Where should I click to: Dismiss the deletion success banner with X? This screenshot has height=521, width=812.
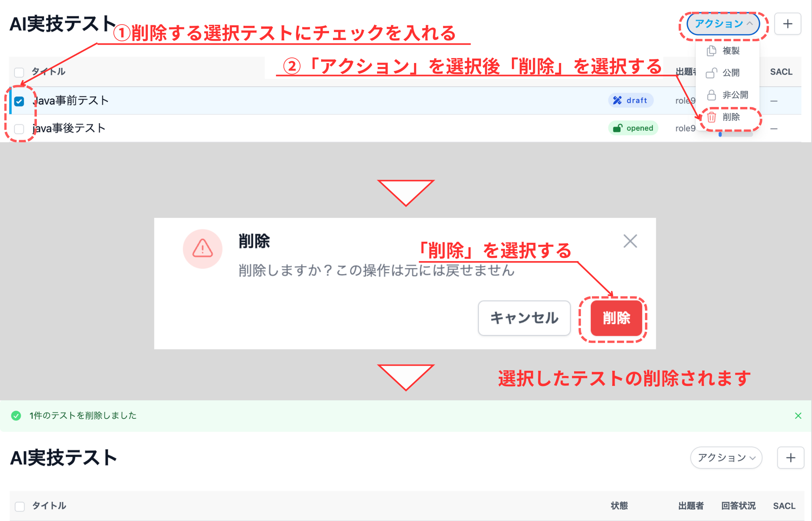[x=798, y=416]
